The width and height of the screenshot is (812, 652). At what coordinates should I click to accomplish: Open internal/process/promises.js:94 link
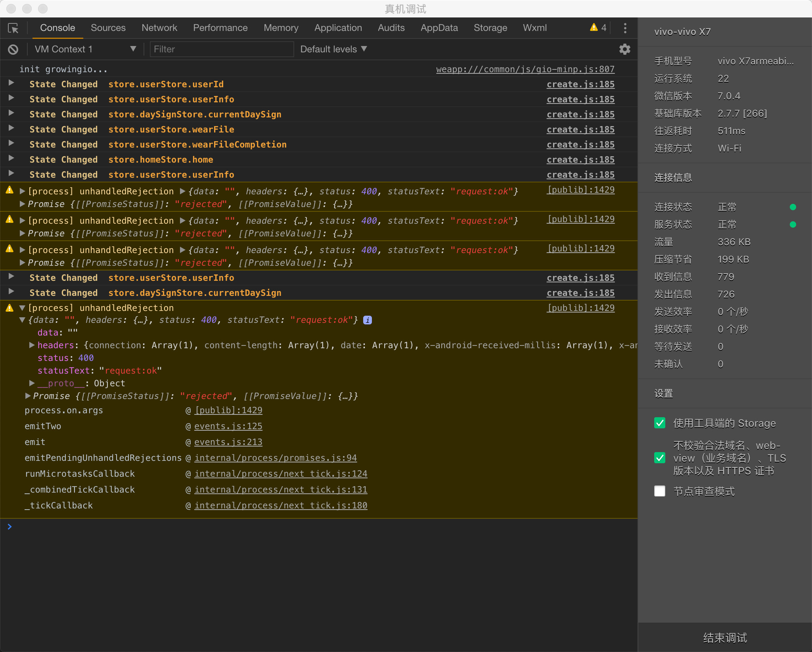tap(276, 458)
